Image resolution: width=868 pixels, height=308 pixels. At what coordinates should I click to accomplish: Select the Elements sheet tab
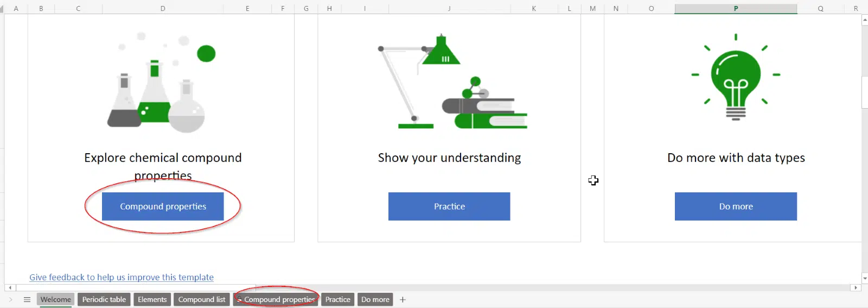152,299
